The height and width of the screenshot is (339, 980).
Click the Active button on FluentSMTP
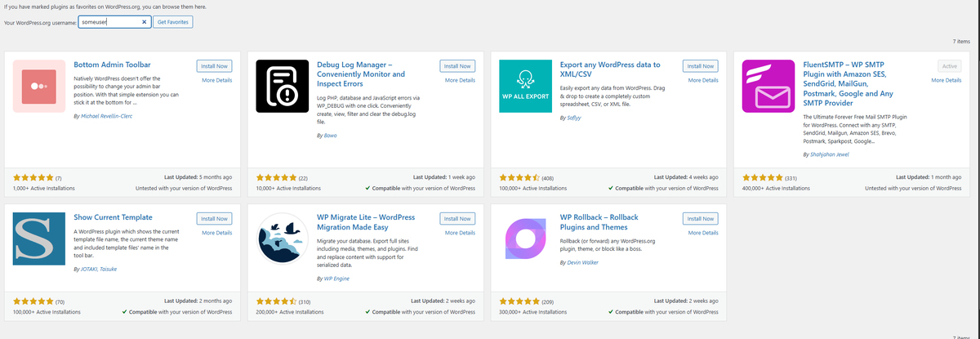point(949,65)
